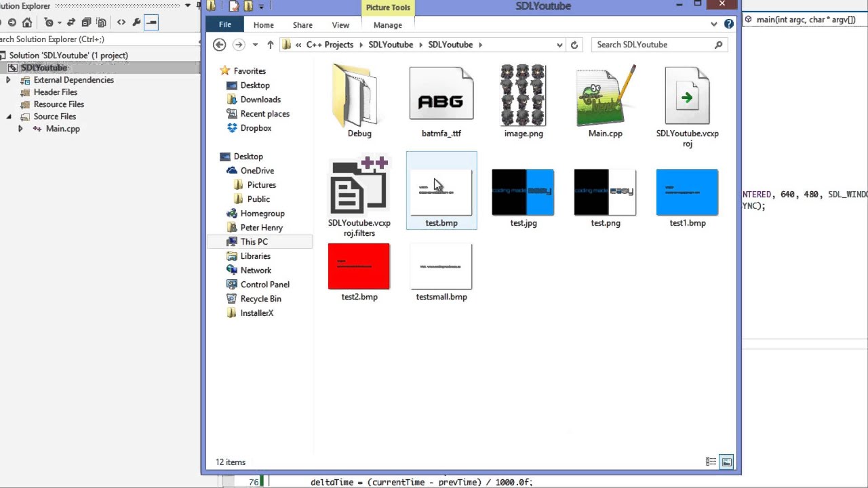Refresh the SDLYoutube folder view
The width and height of the screenshot is (868, 488).
pyautogui.click(x=574, y=45)
